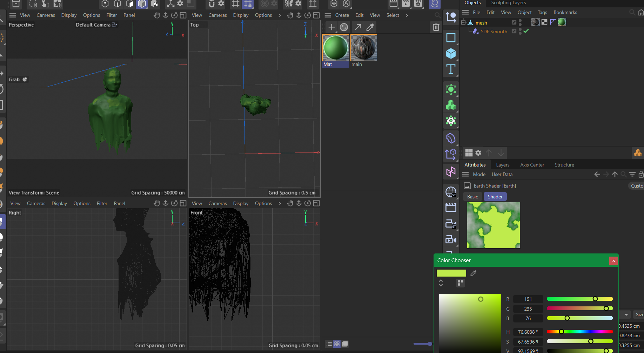Screen dimensions: 644x353
Task: Collapse the mesh object tree
Action: (x=463, y=23)
